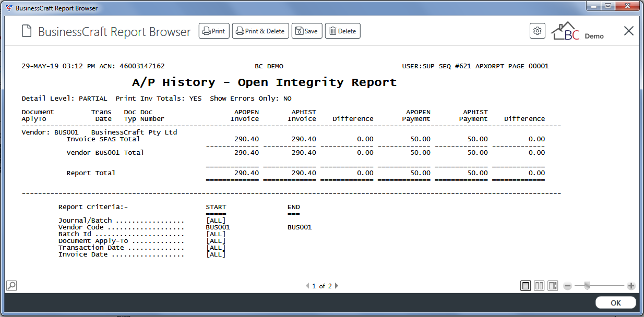Click the "APHIST Invoice" column header
Image resolution: width=644 pixels, height=317 pixels.
tap(302, 116)
